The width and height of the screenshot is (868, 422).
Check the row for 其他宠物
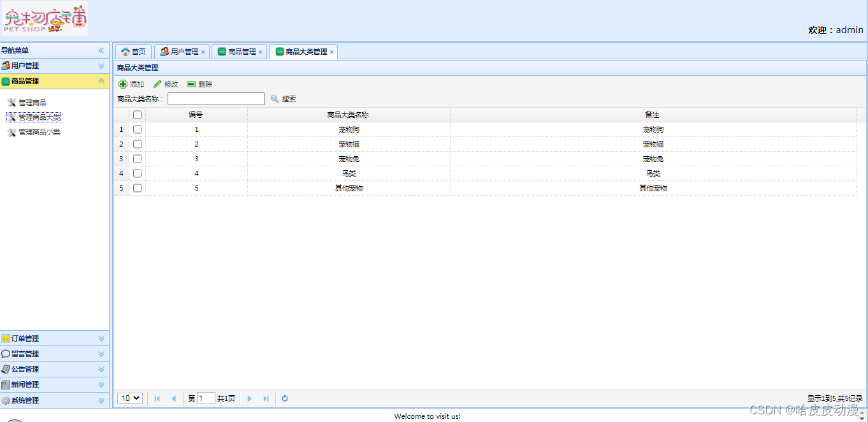tap(137, 188)
